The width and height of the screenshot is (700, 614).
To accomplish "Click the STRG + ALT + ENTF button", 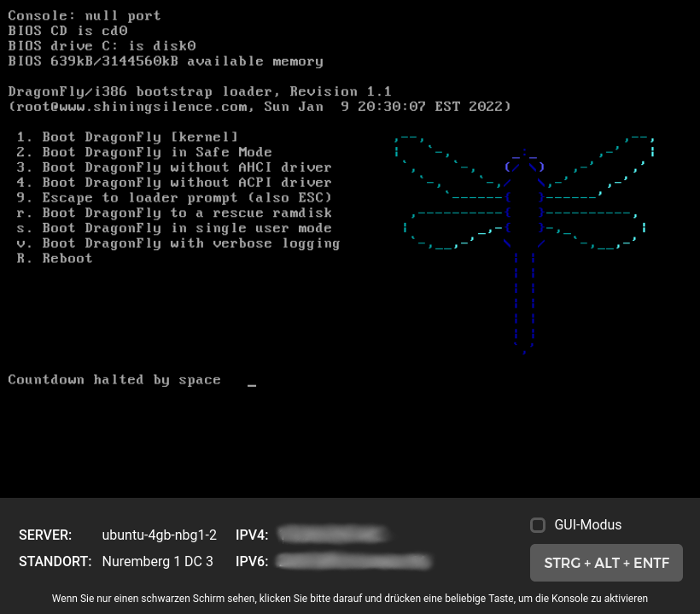I will (x=606, y=563).
